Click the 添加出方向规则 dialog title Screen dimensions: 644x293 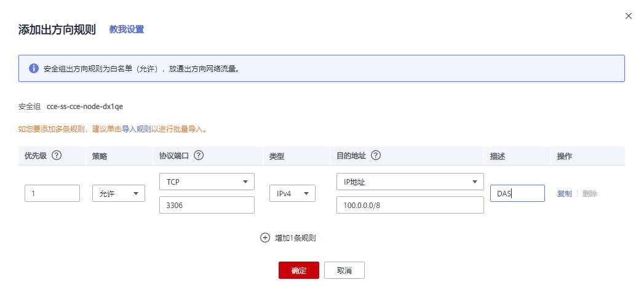tap(57, 30)
